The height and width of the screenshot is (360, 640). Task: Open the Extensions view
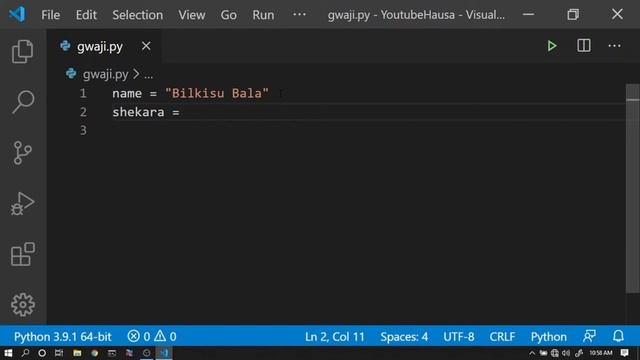[x=22, y=254]
